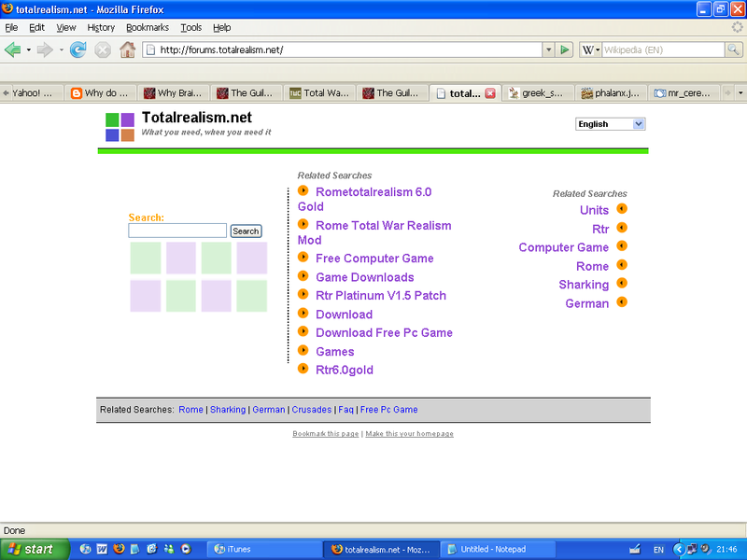Switch to the phalanx.j... tab
The image size is (747, 560).
pyautogui.click(x=611, y=93)
